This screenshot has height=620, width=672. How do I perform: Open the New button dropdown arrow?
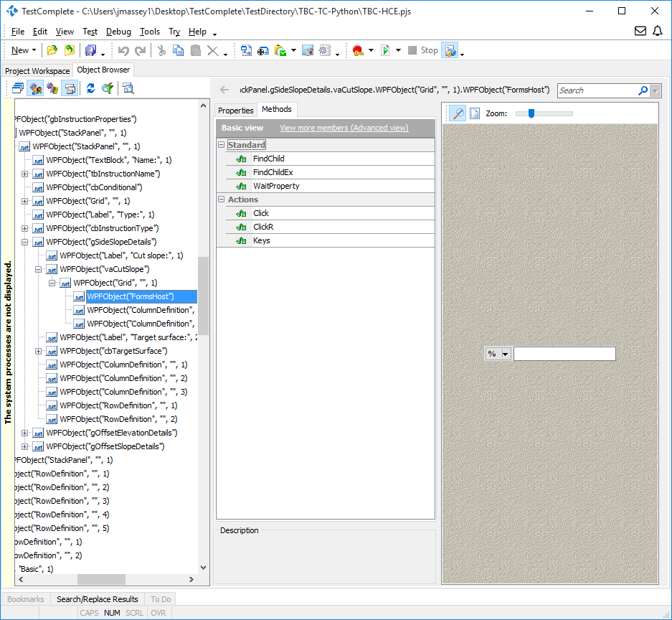coord(34,51)
